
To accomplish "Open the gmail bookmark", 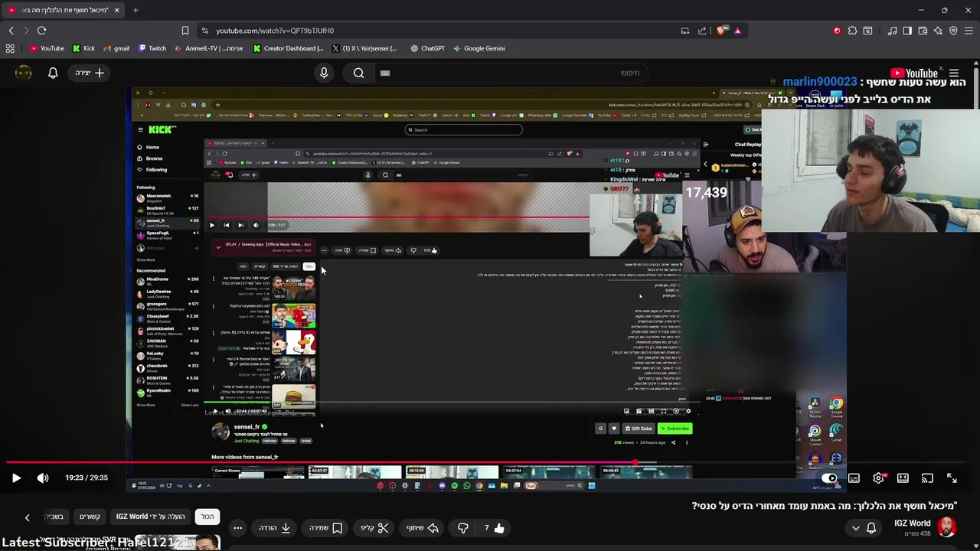I will click(x=116, y=48).
